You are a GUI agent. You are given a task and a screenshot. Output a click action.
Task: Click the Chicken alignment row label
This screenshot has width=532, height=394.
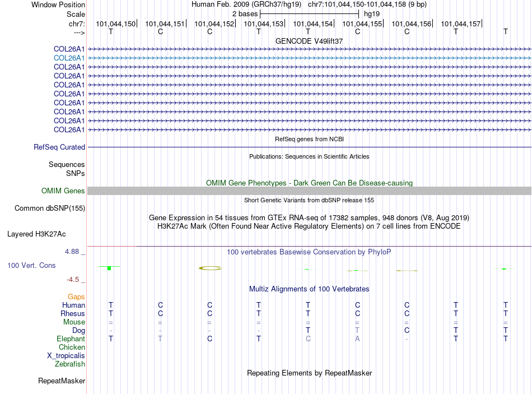[x=72, y=347]
